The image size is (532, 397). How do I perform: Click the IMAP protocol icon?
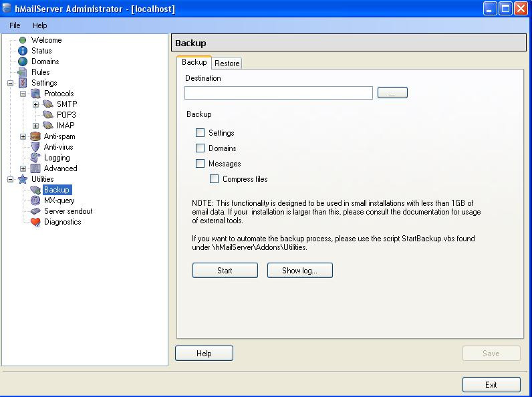48,126
